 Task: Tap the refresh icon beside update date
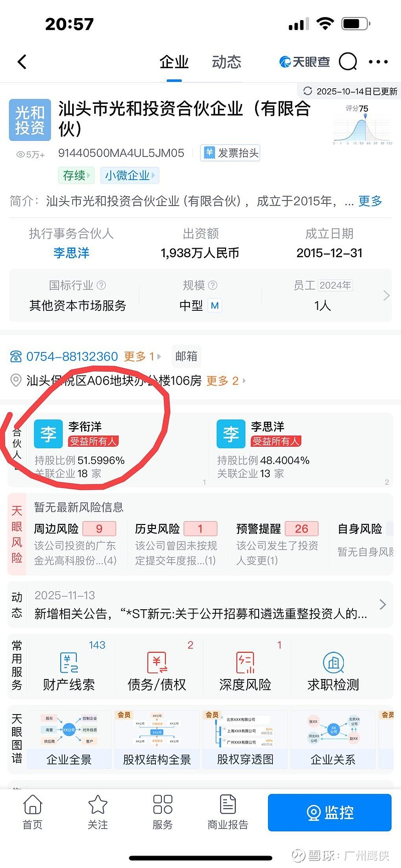pos(308,91)
